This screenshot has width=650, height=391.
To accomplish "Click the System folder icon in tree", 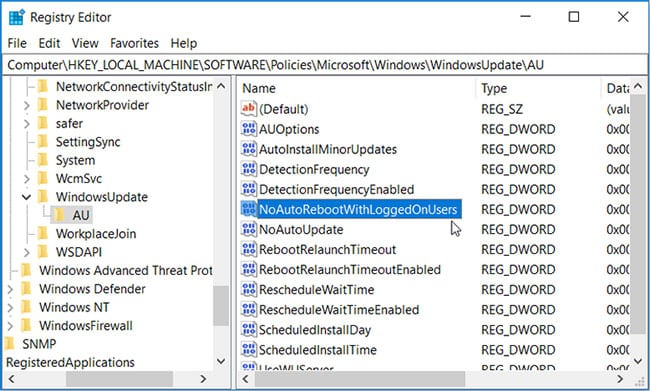I will click(43, 160).
